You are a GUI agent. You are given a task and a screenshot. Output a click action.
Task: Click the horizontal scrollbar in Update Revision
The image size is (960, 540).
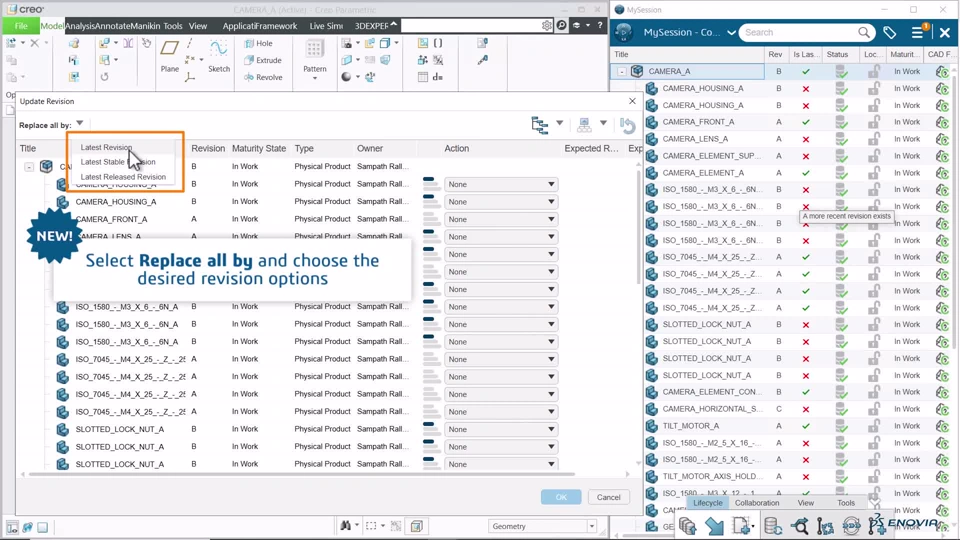coord(302,474)
